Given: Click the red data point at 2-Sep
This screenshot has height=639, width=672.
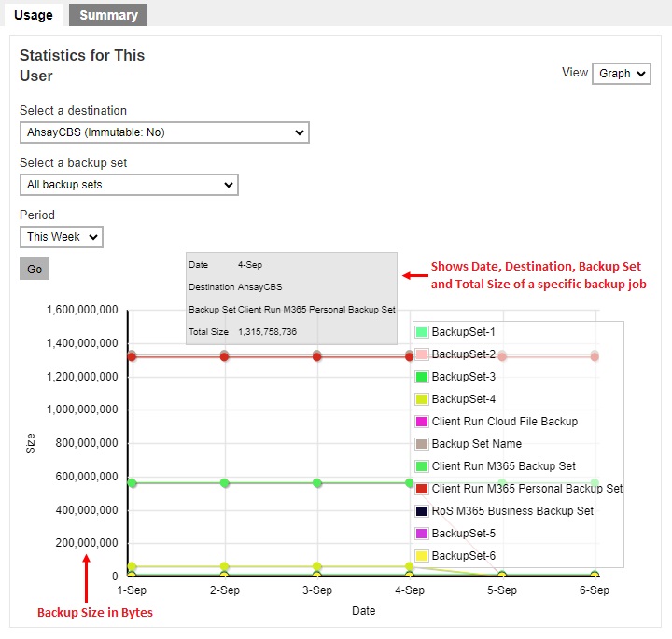Looking at the screenshot, I should (x=225, y=356).
